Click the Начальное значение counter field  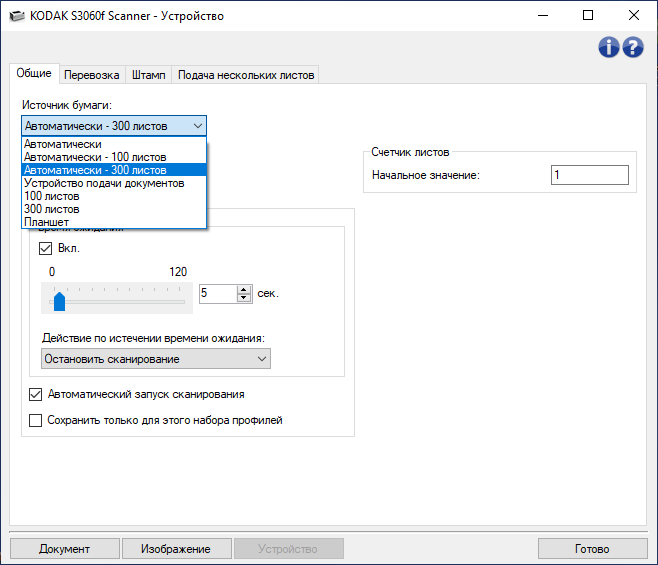coord(590,175)
